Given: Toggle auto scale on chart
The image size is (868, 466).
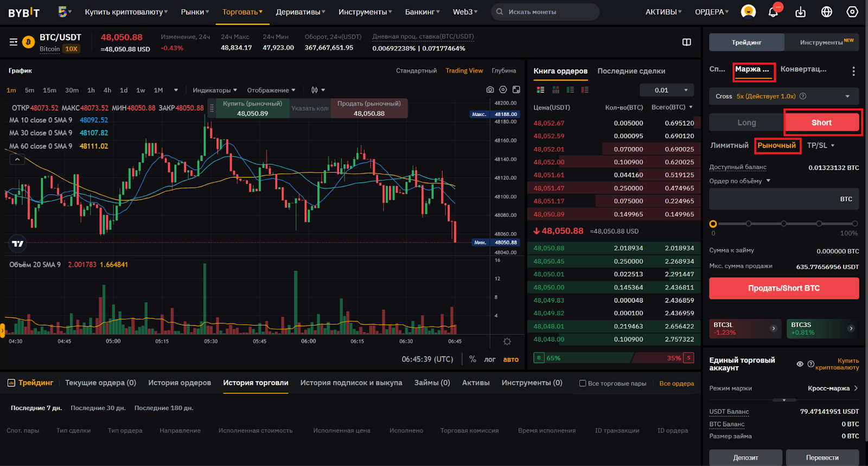Looking at the screenshot, I should [510, 359].
